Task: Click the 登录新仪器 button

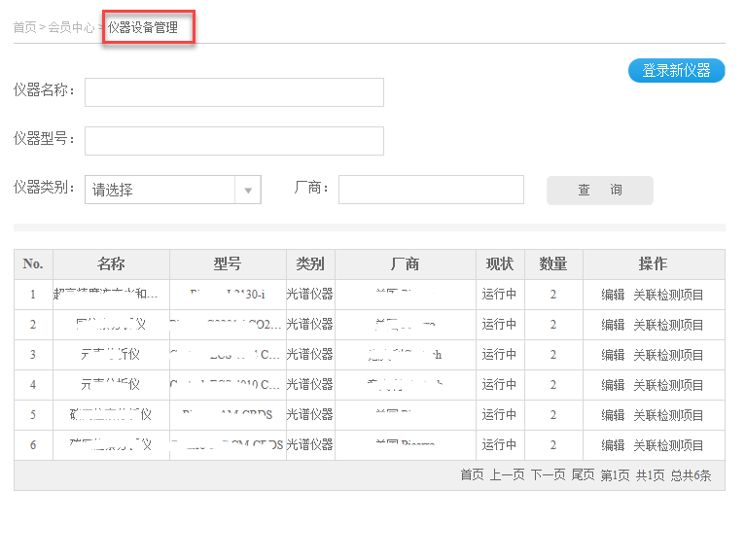Action: click(676, 71)
